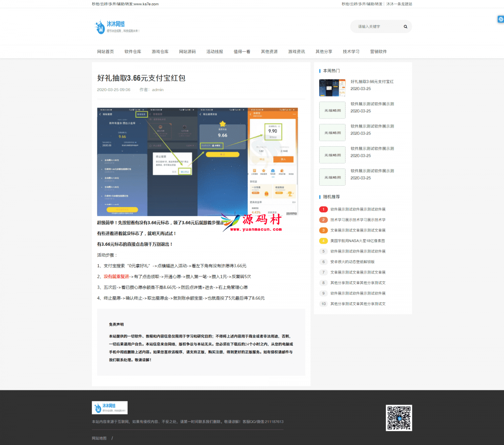
Task: Click the yellow number 4 rank badge
Action: pyautogui.click(x=323, y=241)
